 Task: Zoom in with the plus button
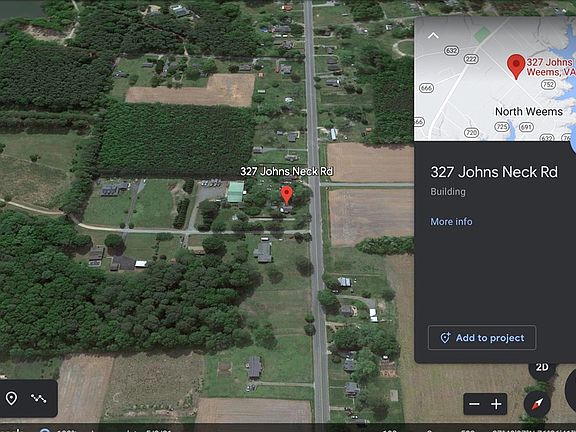tap(496, 404)
